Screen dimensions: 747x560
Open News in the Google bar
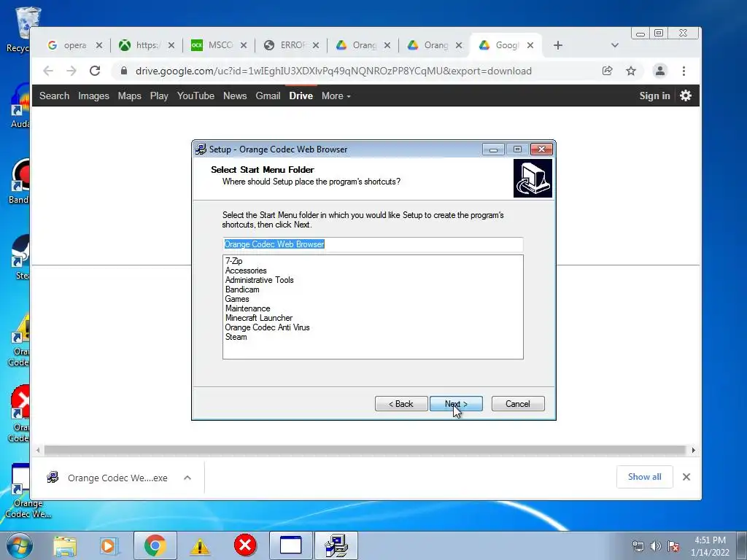(x=235, y=96)
